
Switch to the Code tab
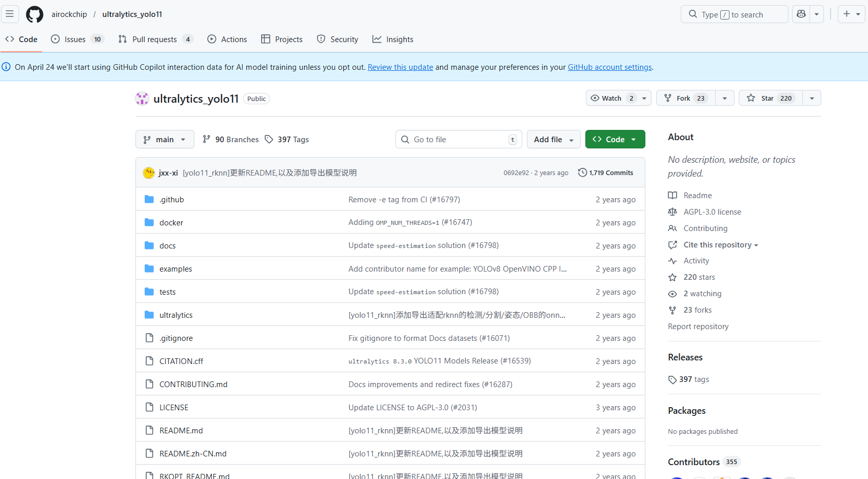click(x=22, y=40)
